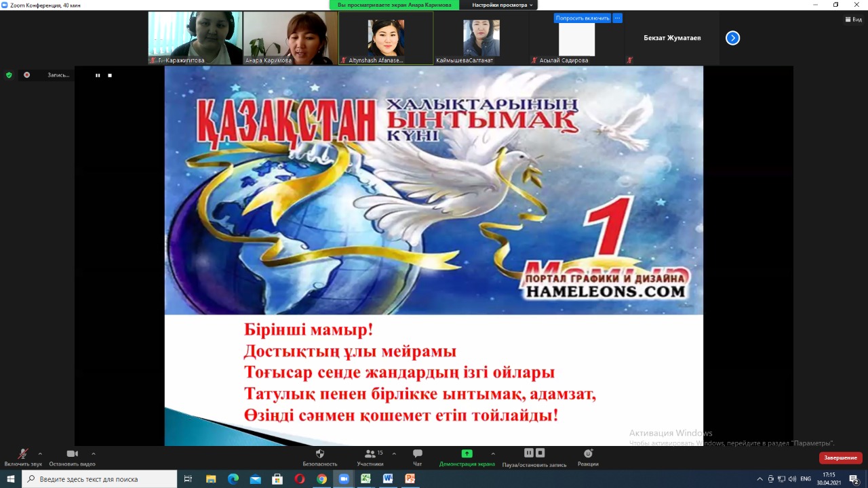Open clock showing 17:15
The height and width of the screenshot is (488, 868).
pyautogui.click(x=829, y=479)
